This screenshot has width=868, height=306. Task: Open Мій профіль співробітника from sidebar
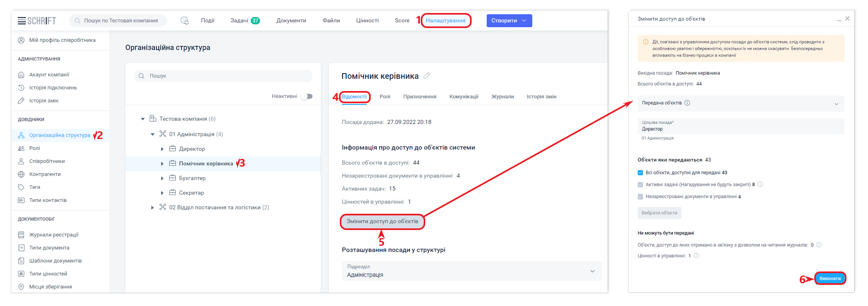point(62,40)
